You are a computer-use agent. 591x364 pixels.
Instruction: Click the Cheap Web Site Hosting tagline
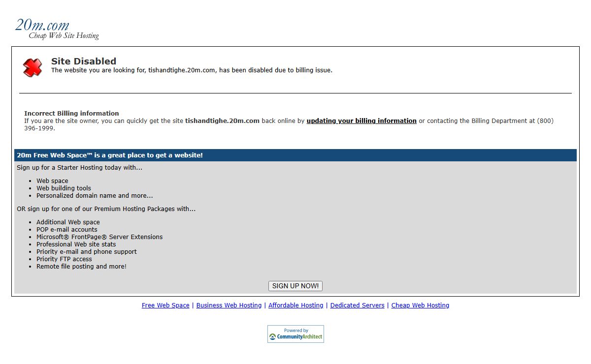(x=64, y=36)
